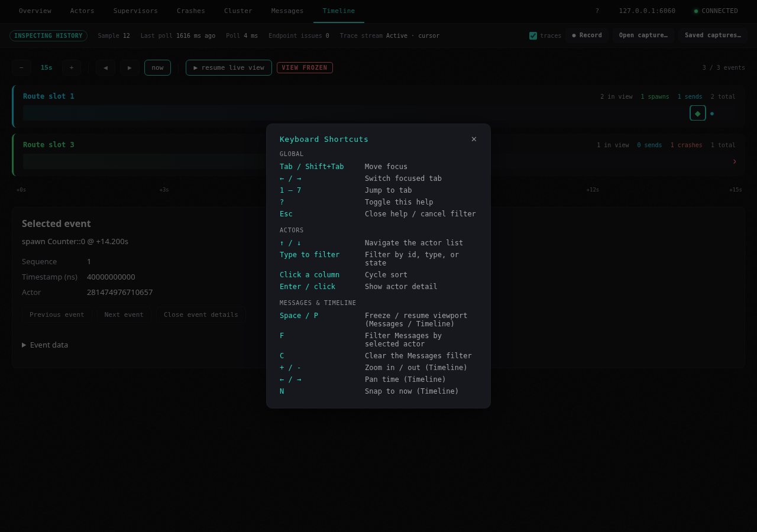Close the Keyboard Shortcuts dialog
The image size is (757, 532).
[x=474, y=139]
